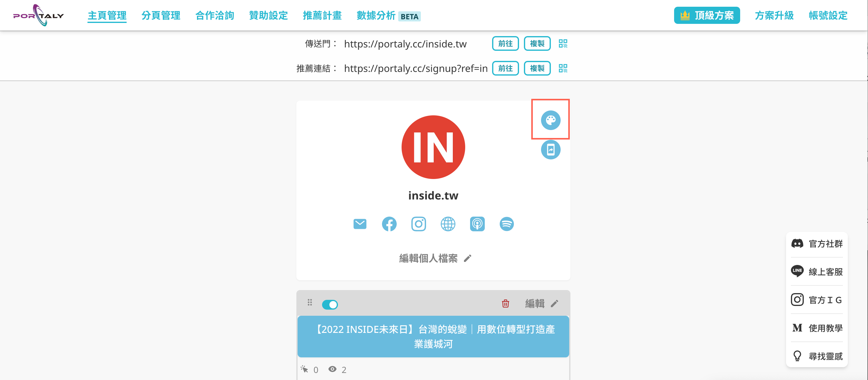Toggle the link block visibility switch
Image resolution: width=868 pixels, height=380 pixels.
point(329,304)
